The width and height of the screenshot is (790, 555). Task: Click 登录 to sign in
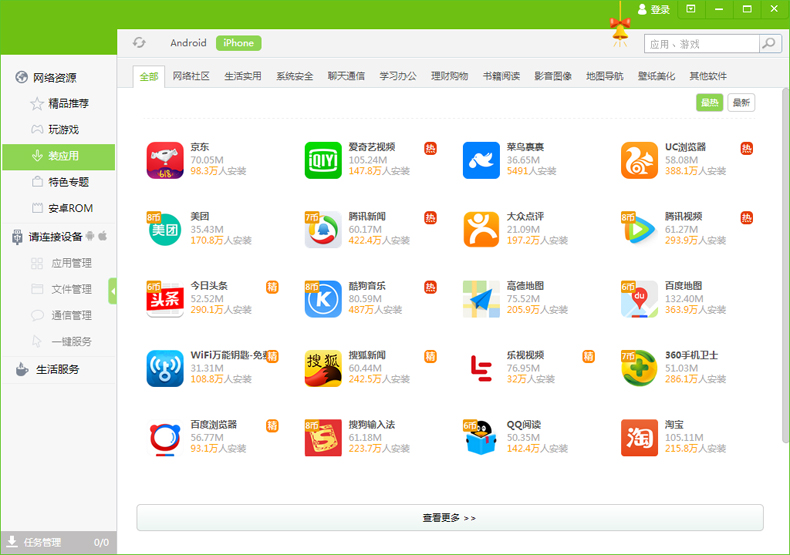click(654, 9)
